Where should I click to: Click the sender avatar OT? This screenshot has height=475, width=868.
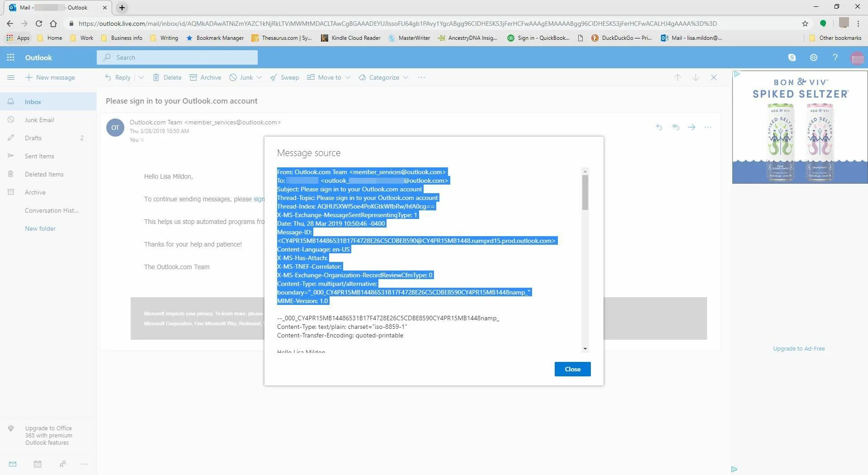click(115, 128)
